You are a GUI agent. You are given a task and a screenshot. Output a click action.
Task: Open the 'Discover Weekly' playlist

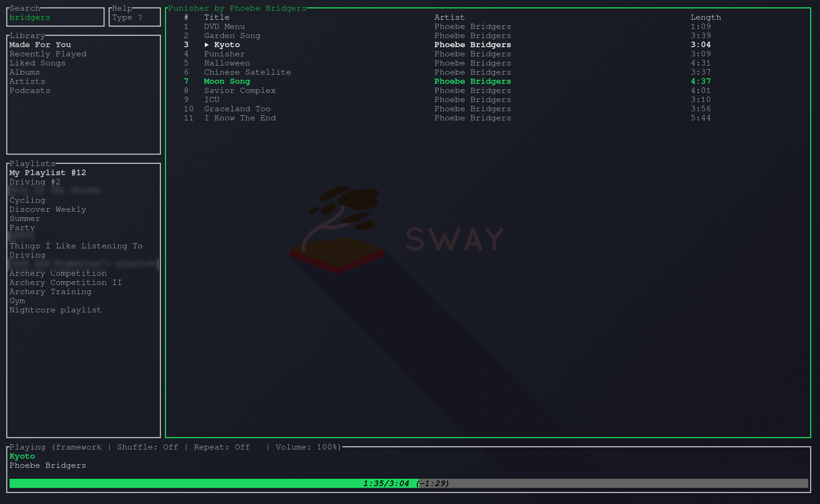48,209
